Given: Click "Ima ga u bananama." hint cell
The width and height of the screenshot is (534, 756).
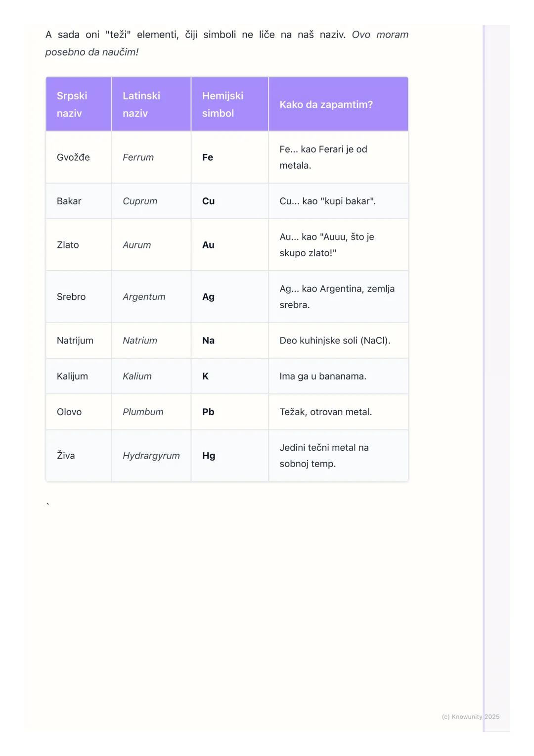Looking at the screenshot, I should 323,376.
